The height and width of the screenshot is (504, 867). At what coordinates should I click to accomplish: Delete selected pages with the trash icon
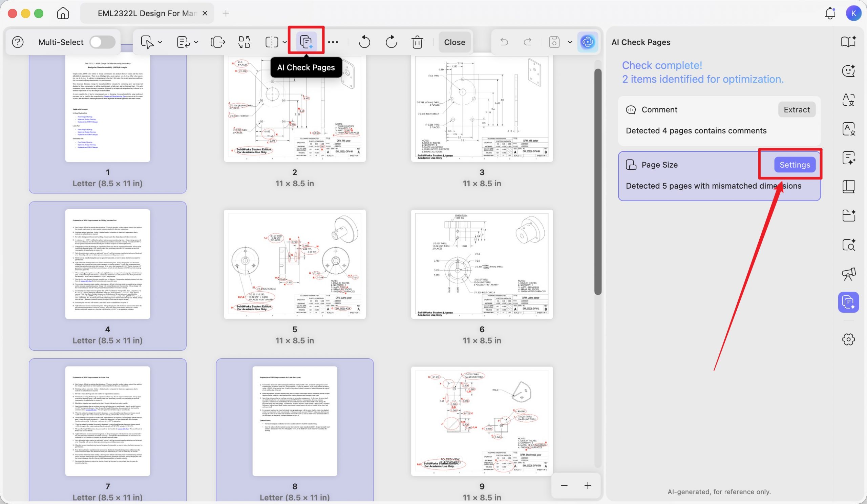[417, 42]
